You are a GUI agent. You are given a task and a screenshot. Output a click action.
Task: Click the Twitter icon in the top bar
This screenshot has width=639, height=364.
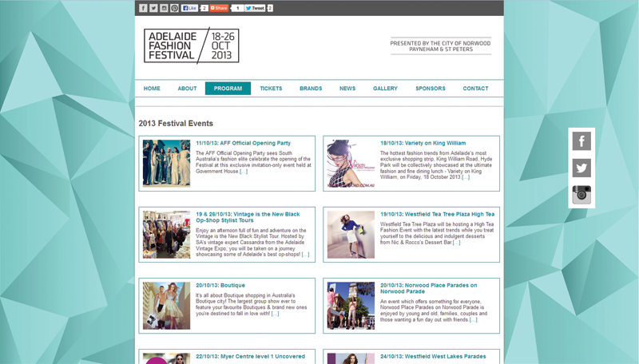(x=153, y=8)
